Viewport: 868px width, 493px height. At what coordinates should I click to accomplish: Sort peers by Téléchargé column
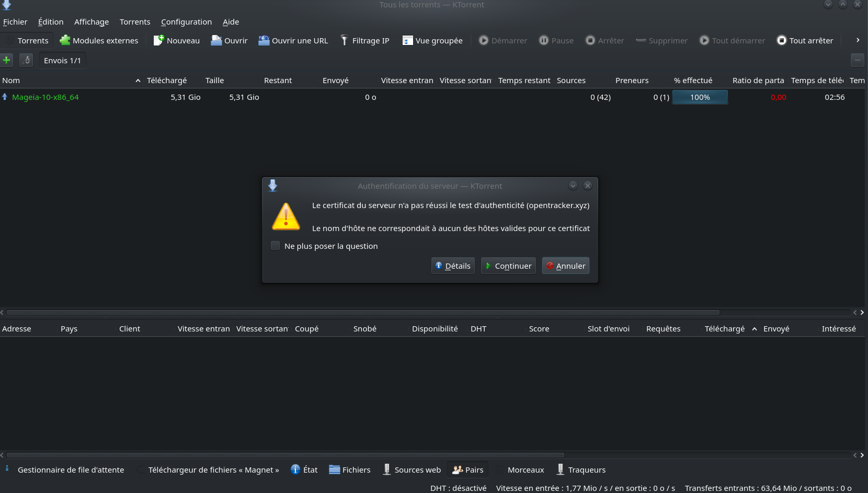pyautogui.click(x=730, y=328)
